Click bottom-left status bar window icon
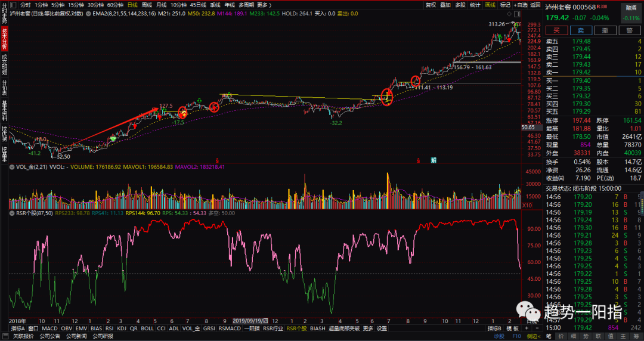Image resolution: width=644 pixels, height=341 pixels. pos(5,336)
